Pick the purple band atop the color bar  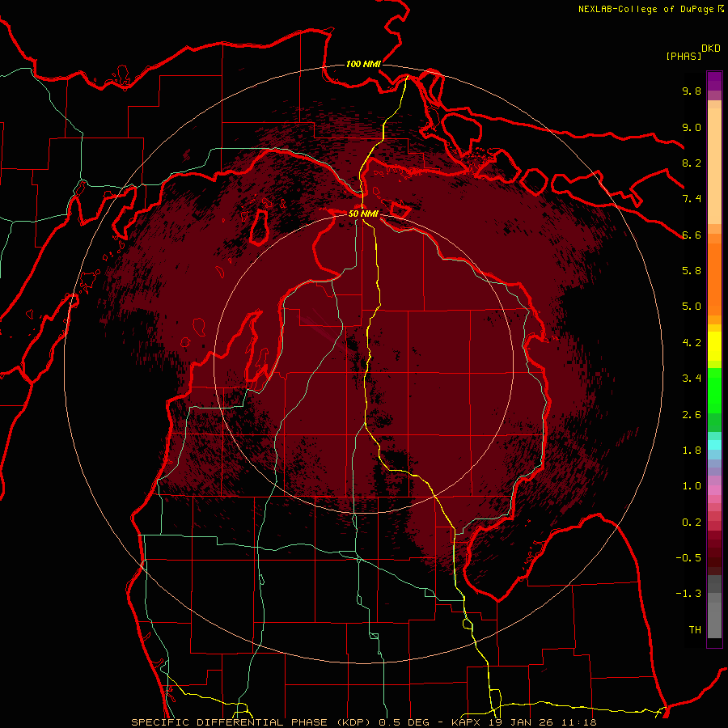coord(714,81)
